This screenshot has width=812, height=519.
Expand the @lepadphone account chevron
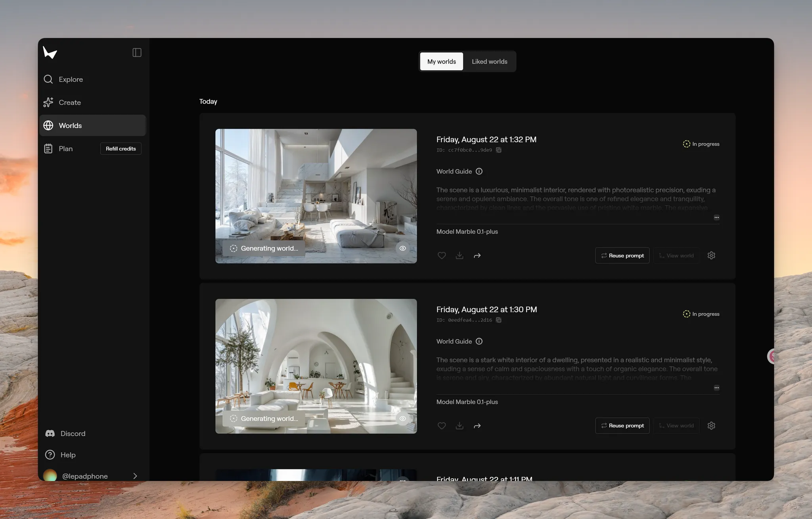pos(135,476)
